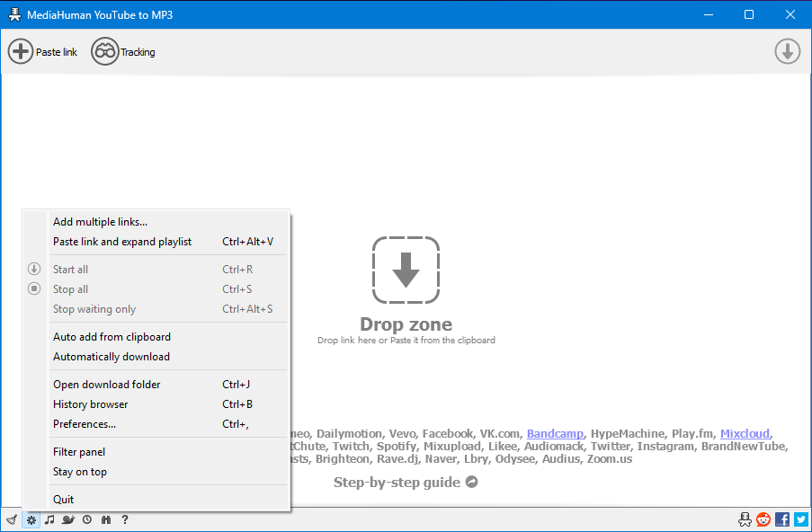Click the broom clean-up icon
This screenshot has width=812, height=532.
click(12, 519)
